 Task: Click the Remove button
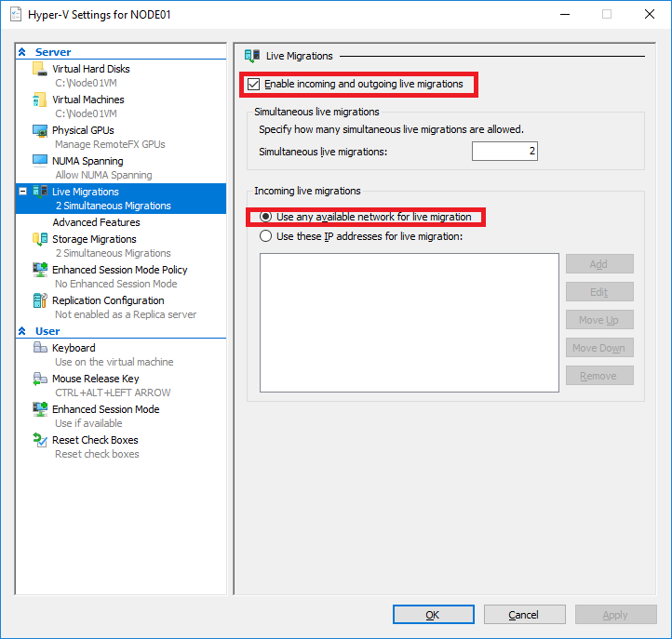(599, 375)
